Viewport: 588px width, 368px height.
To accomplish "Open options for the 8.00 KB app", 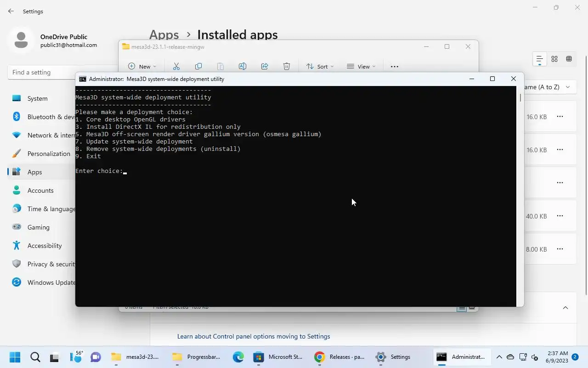I will click(560, 249).
